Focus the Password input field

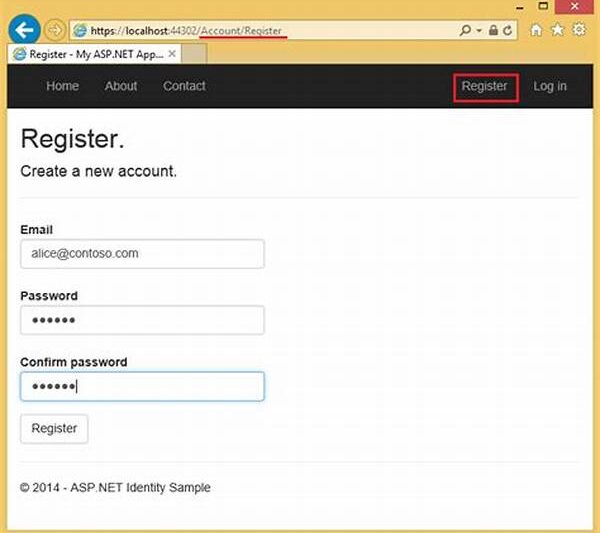point(142,320)
